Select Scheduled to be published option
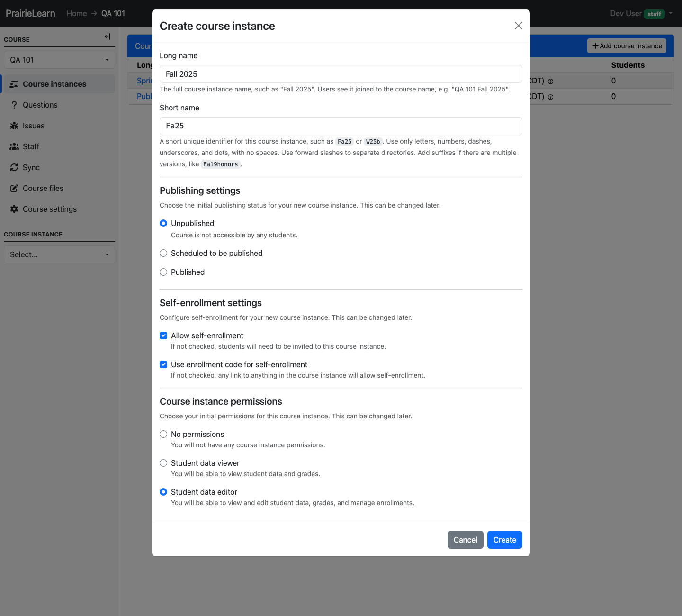 [x=163, y=253]
